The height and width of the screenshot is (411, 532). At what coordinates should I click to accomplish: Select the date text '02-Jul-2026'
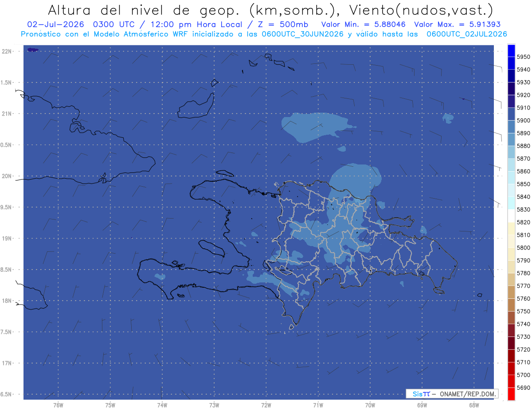click(x=55, y=24)
